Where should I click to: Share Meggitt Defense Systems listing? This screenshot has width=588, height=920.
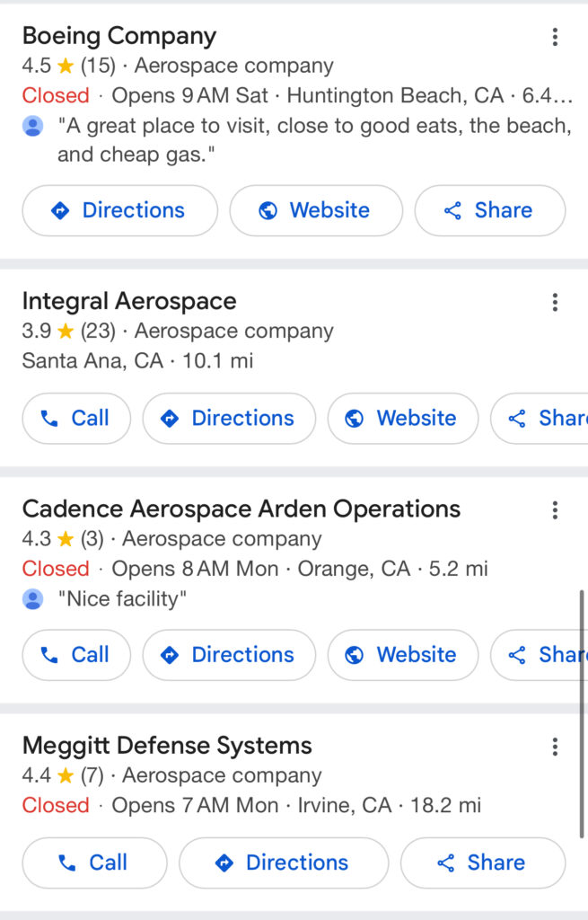point(483,863)
